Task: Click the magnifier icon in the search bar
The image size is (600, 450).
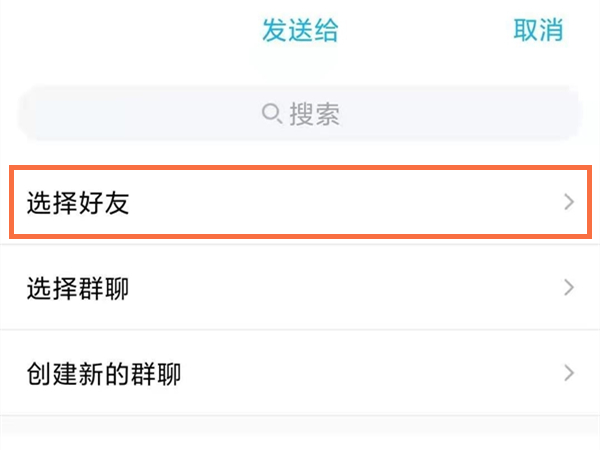Action: (272, 115)
